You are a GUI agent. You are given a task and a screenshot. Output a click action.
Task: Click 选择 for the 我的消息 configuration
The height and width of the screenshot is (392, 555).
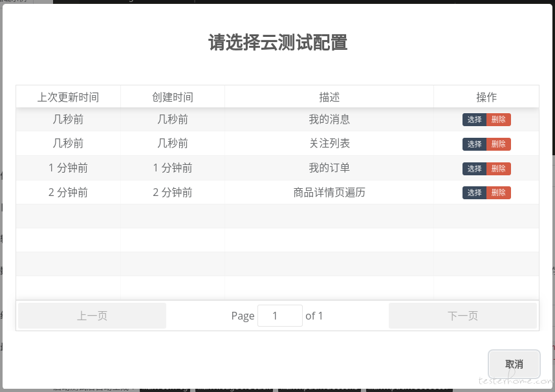(x=474, y=120)
